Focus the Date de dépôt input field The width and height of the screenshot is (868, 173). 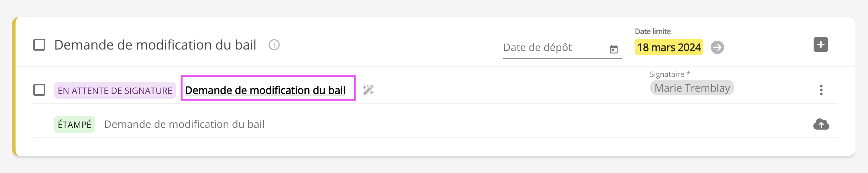coord(553,48)
